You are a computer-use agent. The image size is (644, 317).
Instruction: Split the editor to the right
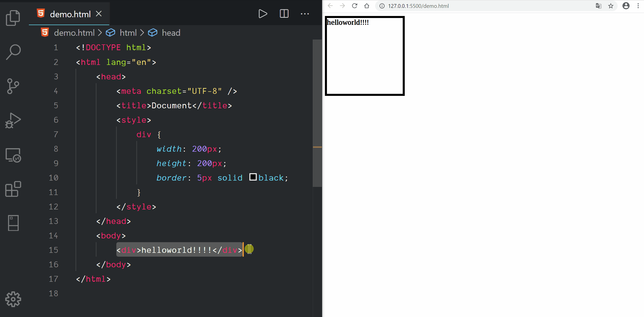tap(284, 14)
